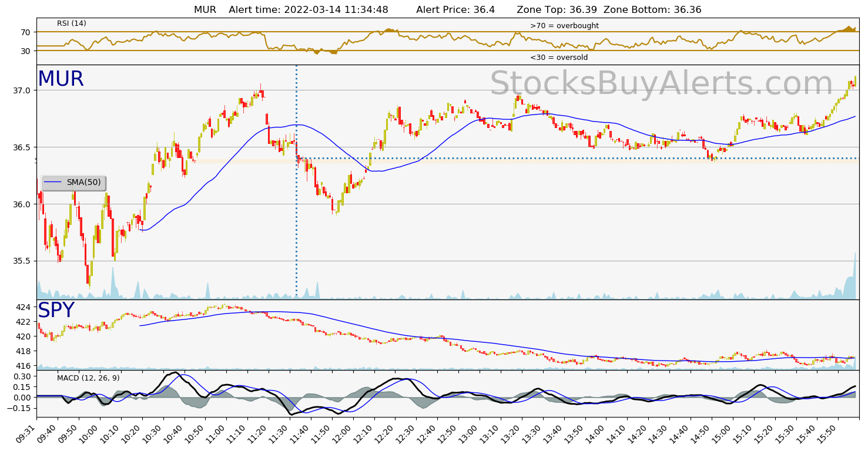The height and width of the screenshot is (451, 868).
Task: Click 'Zone Bottom: 36.36' in title
Action: (652, 10)
